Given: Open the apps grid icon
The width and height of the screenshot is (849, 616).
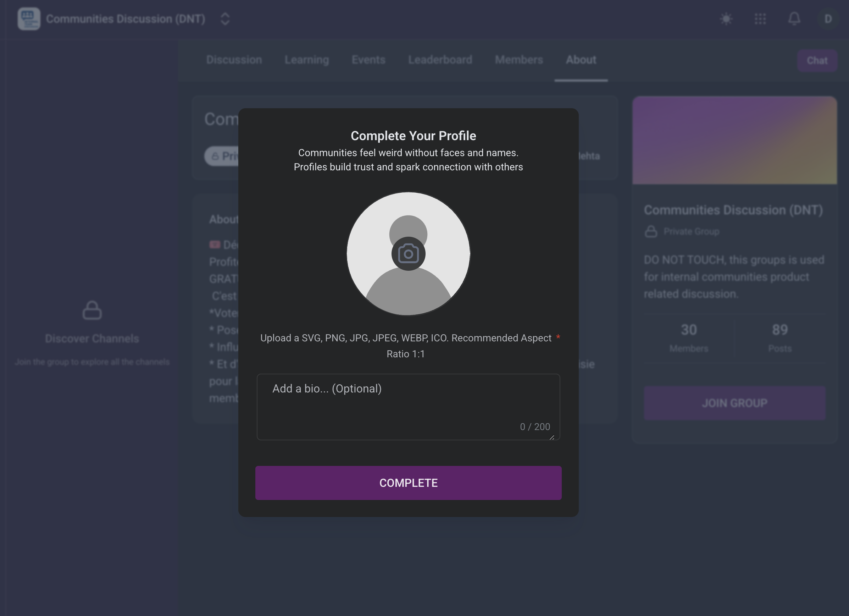Looking at the screenshot, I should [x=760, y=19].
